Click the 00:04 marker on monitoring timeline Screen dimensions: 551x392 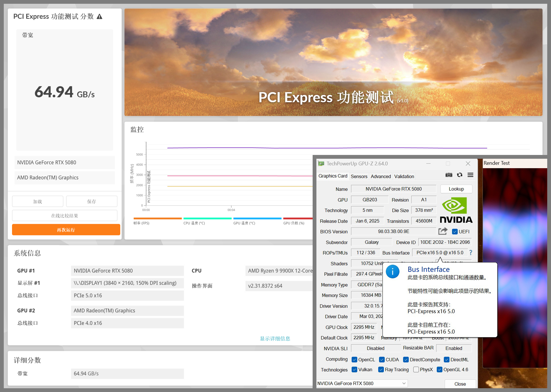[231, 210]
